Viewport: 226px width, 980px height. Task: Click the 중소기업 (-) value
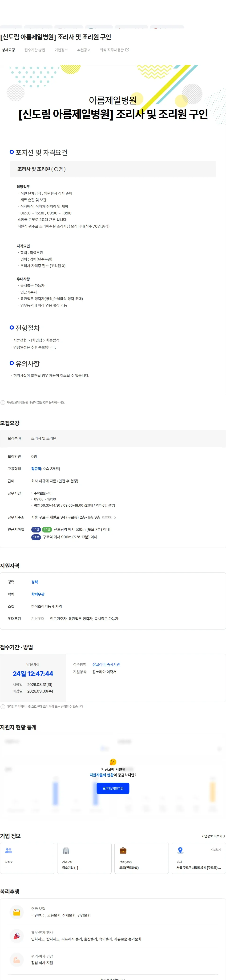(x=70, y=868)
